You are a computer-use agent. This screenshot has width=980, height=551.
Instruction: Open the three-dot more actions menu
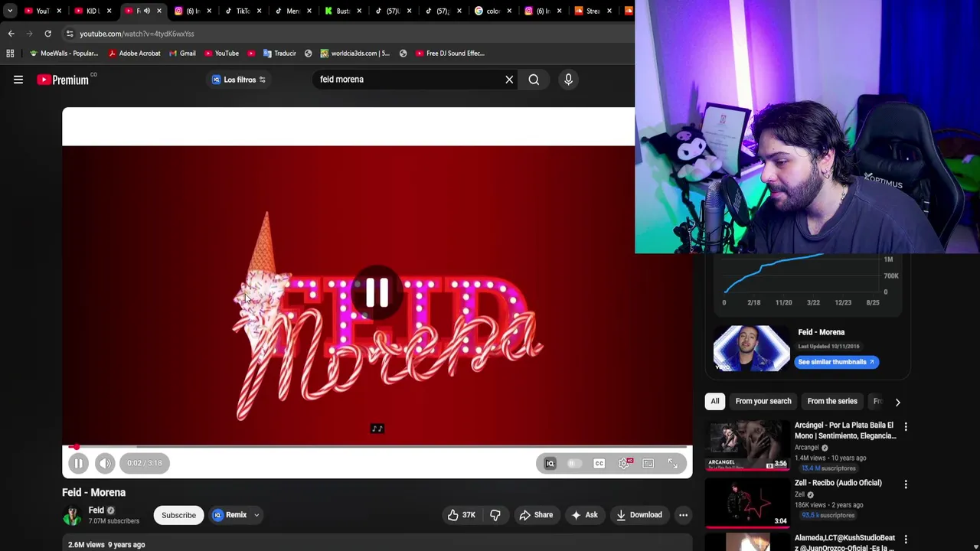[683, 515]
